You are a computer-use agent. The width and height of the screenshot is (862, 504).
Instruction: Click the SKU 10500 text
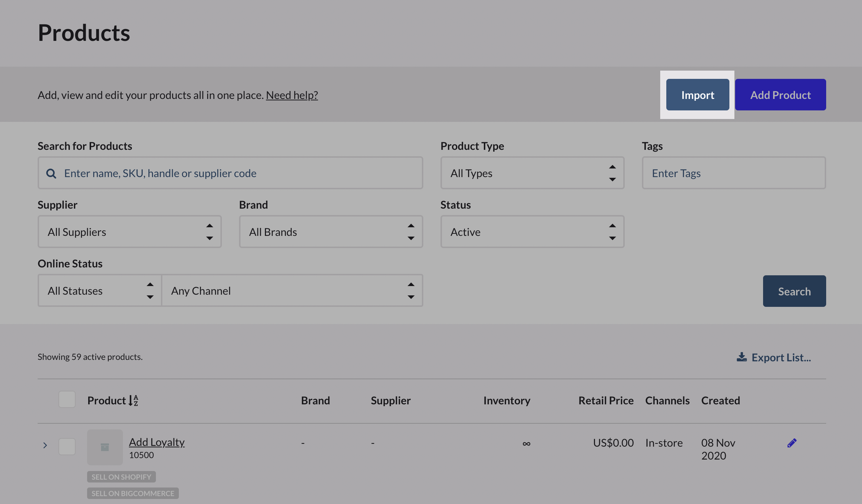[141, 455]
